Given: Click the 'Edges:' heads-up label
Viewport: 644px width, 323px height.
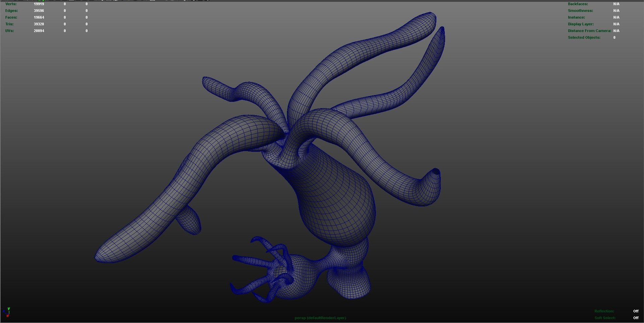Looking at the screenshot, I should [11, 11].
